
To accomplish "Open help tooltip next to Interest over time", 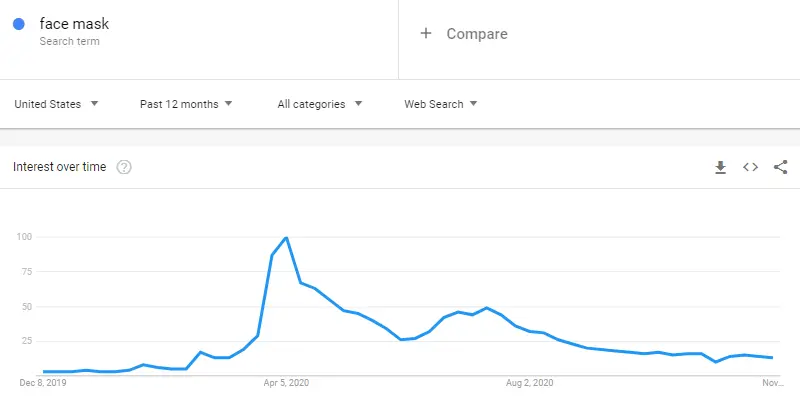I will (124, 167).
